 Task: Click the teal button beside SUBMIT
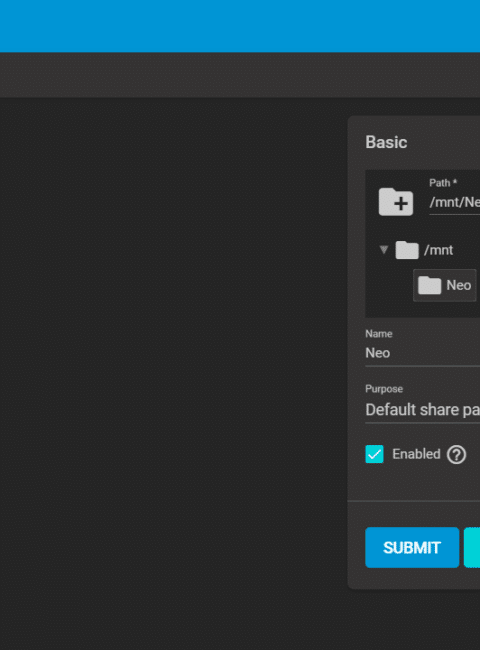[472, 548]
